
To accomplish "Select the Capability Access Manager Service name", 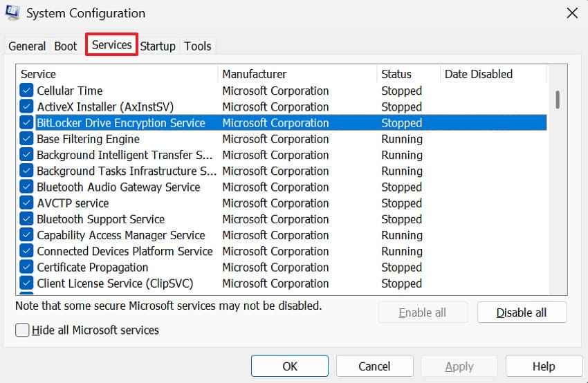I will click(x=121, y=235).
